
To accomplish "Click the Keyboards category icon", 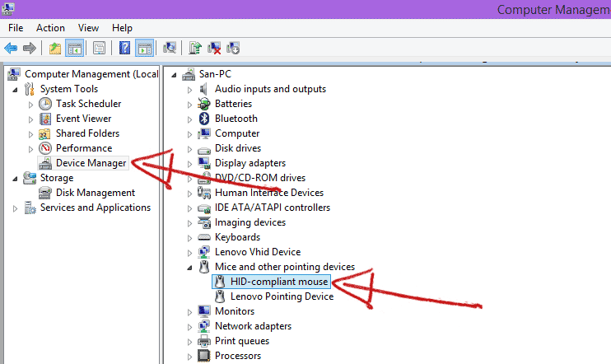I will click(204, 237).
